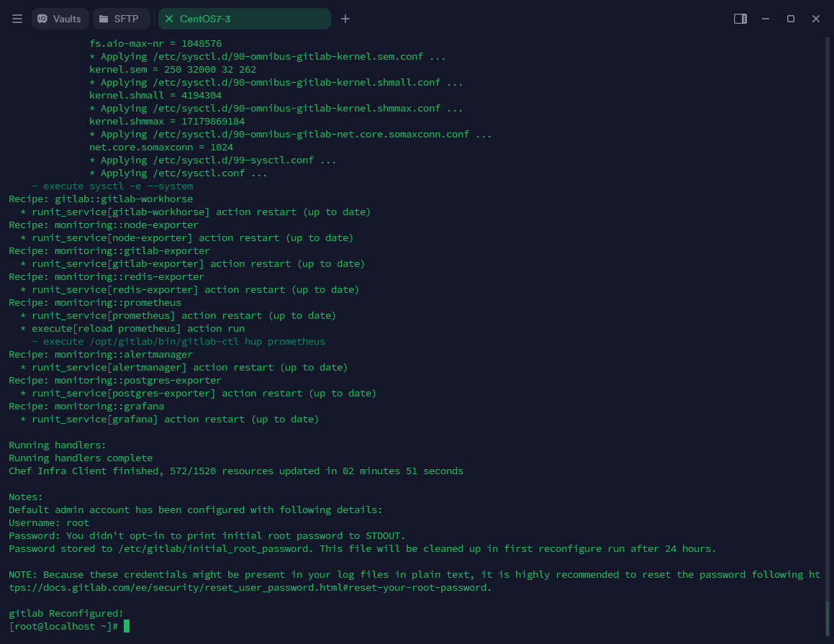This screenshot has width=834, height=644.
Task: Click 'Recipe: monitoring::postgres-exporter' line
Action: pyautogui.click(x=115, y=380)
